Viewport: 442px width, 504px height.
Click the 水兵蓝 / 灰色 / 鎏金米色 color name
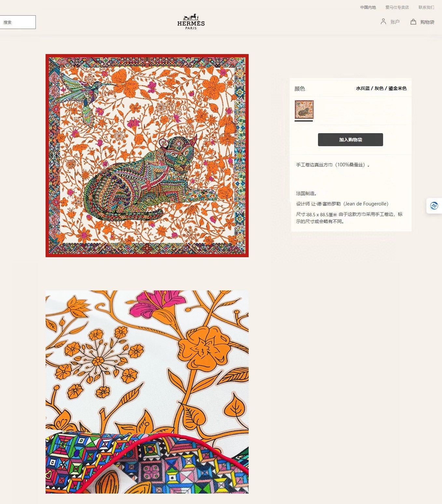pos(381,88)
